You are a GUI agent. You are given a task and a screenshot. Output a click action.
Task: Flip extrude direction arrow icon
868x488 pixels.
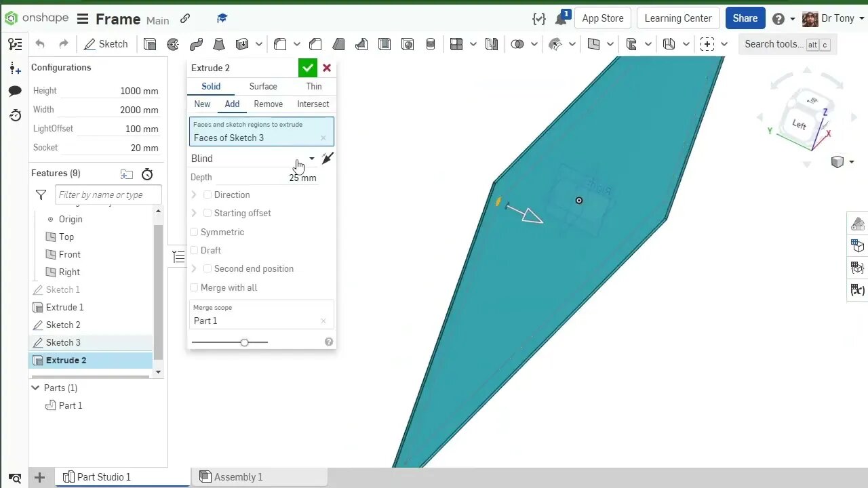click(328, 159)
